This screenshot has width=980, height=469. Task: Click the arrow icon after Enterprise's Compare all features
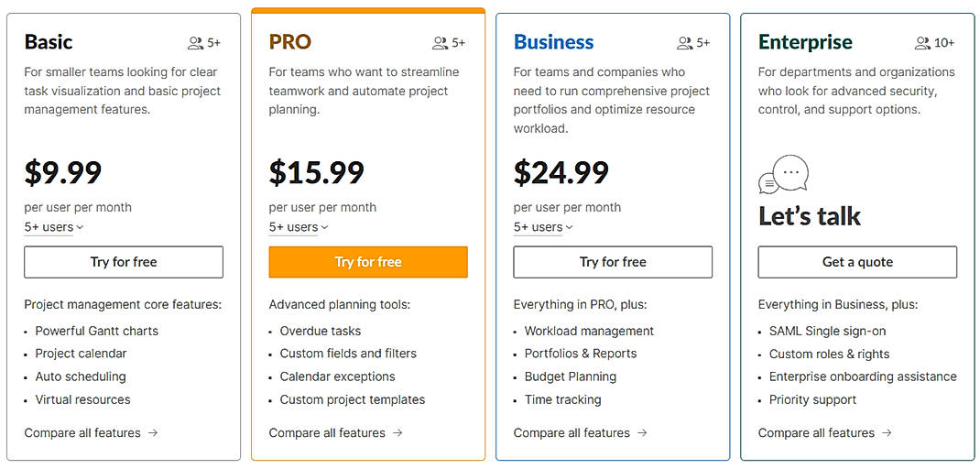[887, 433]
